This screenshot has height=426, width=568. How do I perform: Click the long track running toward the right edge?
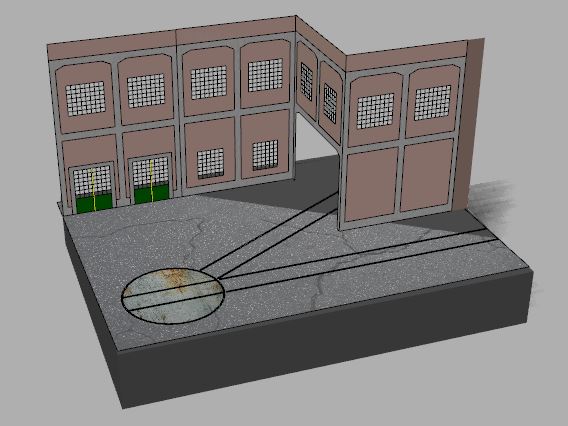(359, 259)
